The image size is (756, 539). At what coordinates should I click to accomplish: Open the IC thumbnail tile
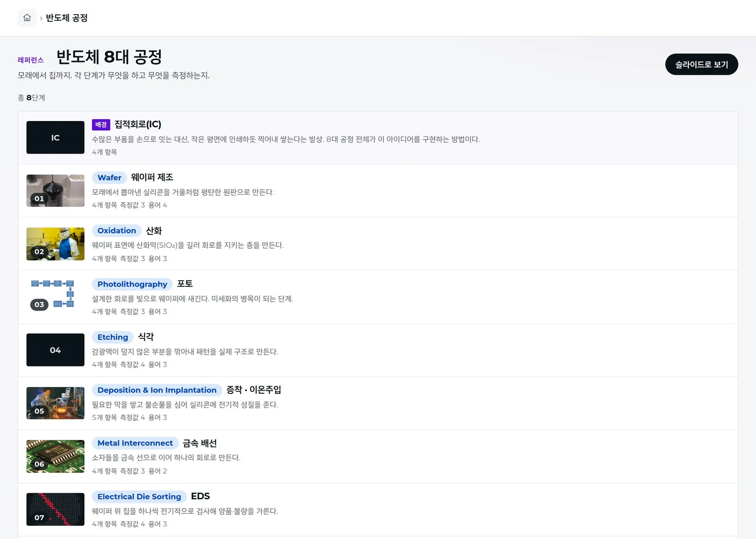point(55,138)
